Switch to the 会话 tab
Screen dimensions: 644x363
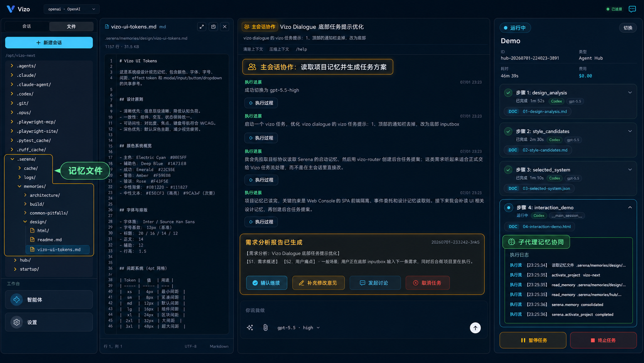pos(27,26)
